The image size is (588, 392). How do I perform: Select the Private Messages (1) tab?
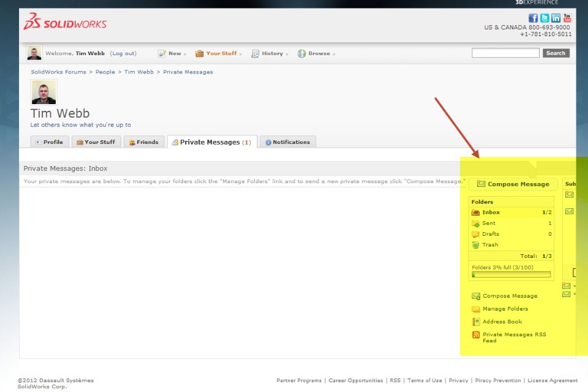coord(213,142)
